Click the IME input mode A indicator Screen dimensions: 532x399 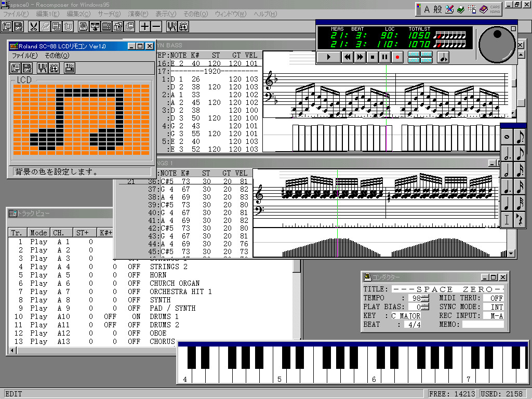coord(427,9)
